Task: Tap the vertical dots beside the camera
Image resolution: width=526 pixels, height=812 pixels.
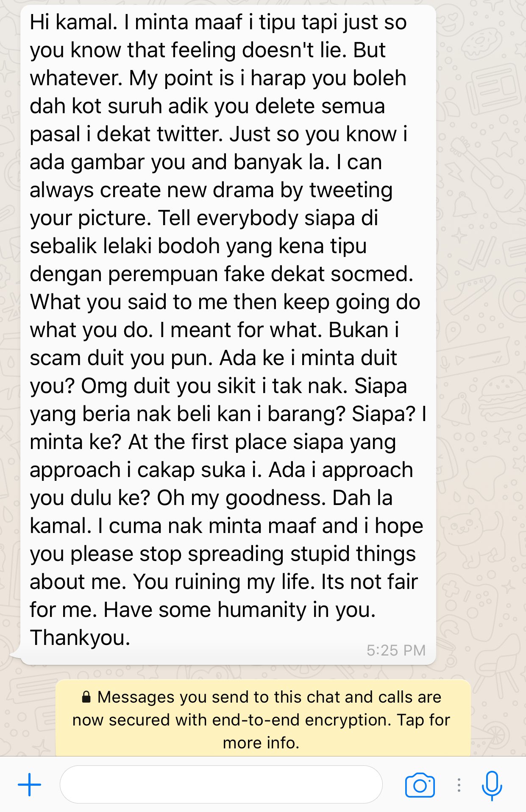Action: coord(459,785)
